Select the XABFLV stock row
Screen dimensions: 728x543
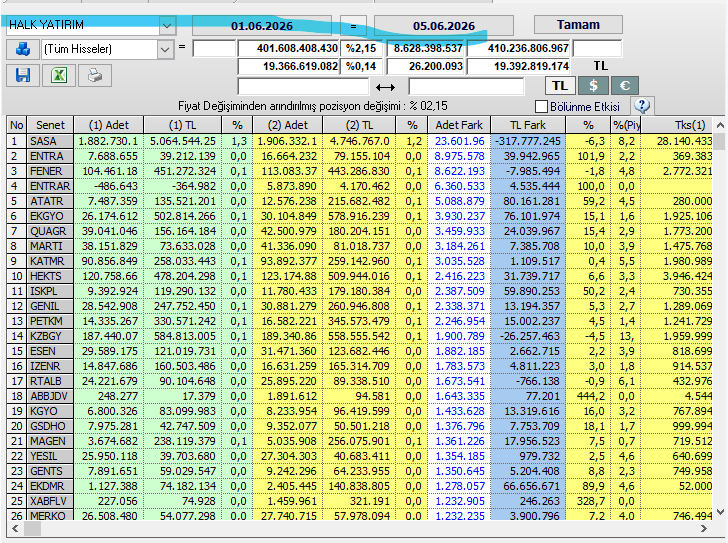pos(359,501)
